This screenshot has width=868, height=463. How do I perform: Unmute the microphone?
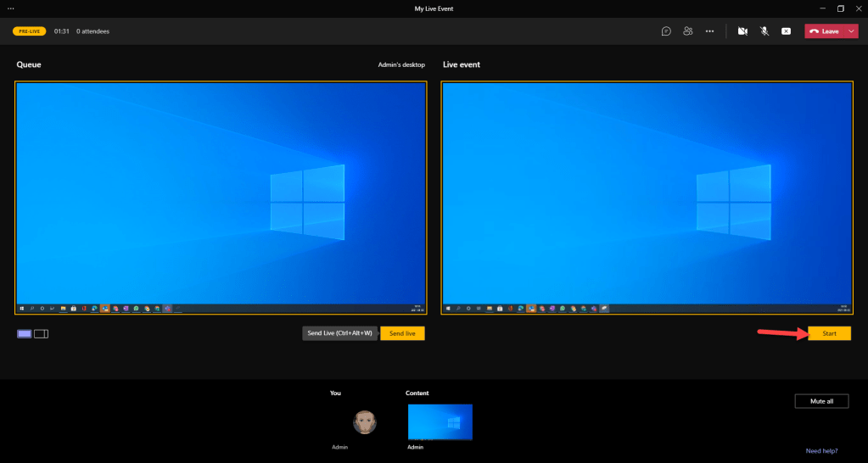click(x=764, y=31)
